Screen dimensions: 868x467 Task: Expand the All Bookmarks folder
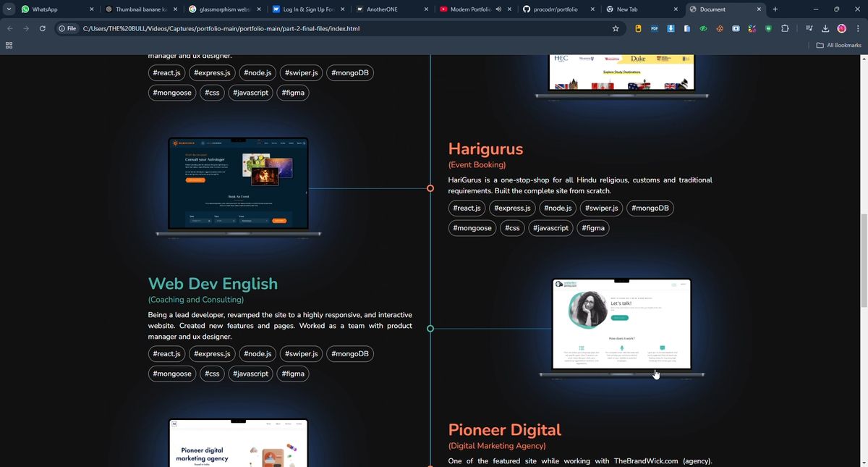838,45
